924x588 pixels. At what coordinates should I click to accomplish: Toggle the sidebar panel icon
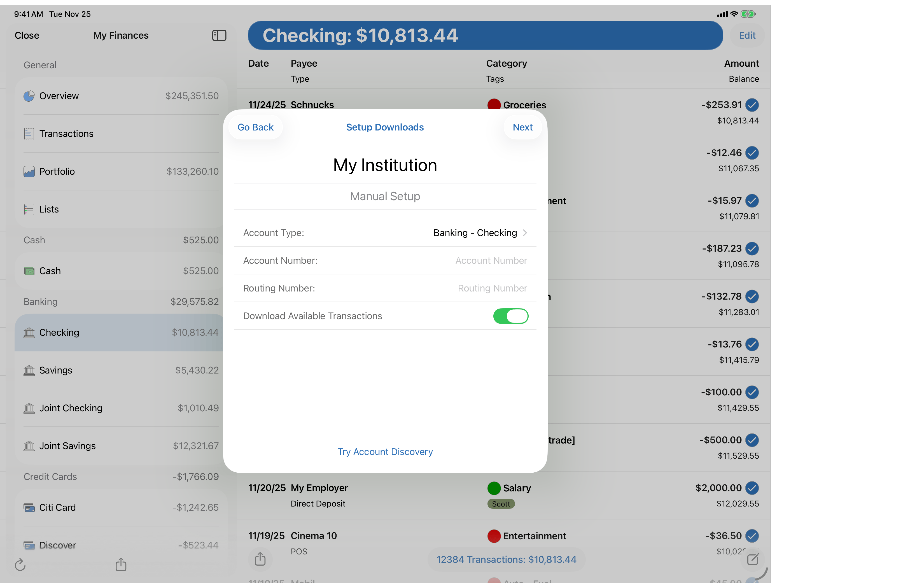[219, 35]
